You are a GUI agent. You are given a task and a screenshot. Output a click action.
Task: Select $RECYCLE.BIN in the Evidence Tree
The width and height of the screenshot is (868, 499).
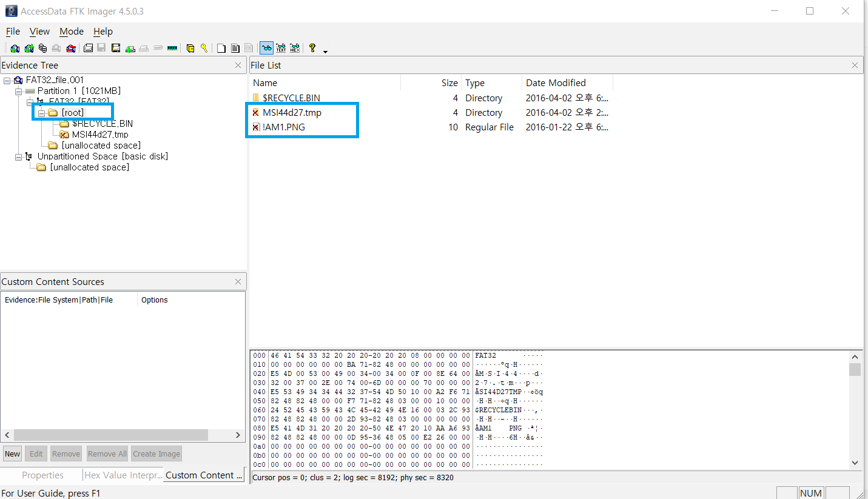click(102, 124)
